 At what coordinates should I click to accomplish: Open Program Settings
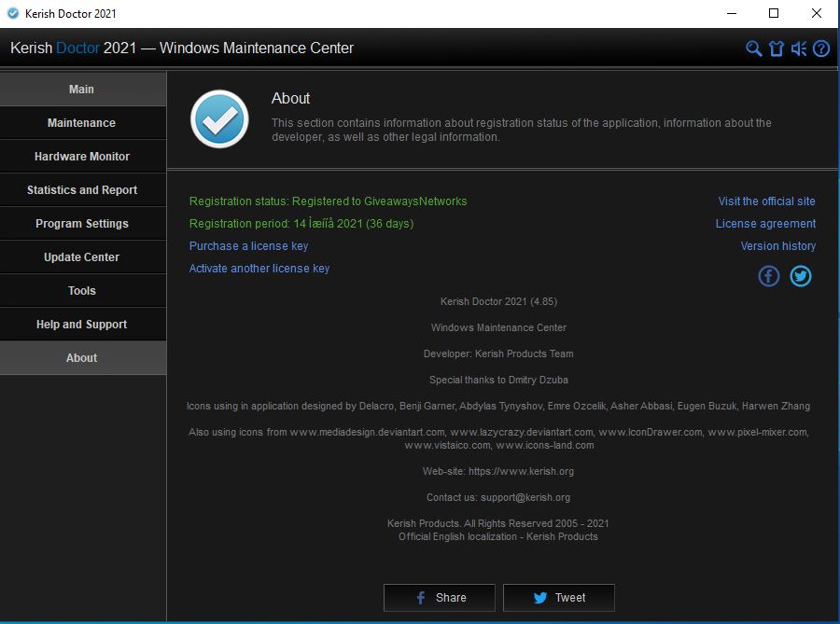[x=83, y=224]
